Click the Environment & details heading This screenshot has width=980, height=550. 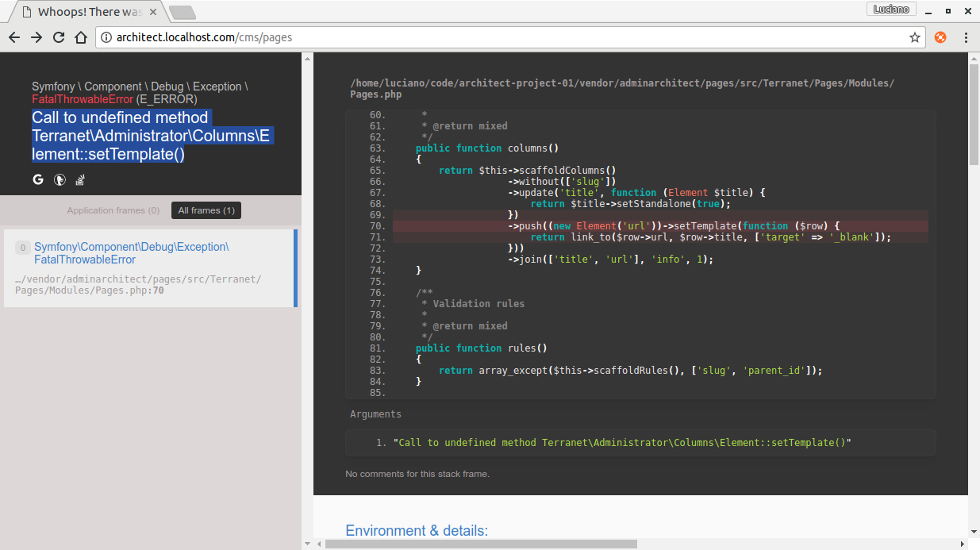(x=417, y=531)
